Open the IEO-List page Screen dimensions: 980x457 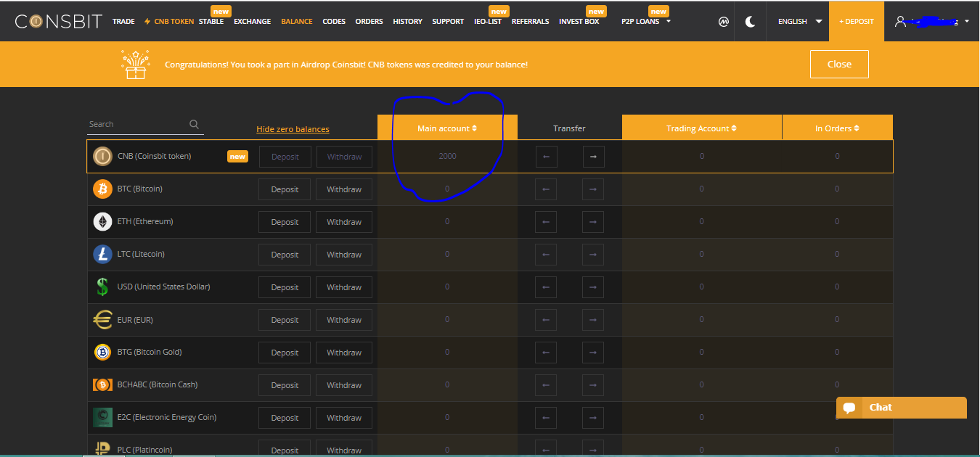point(488,22)
